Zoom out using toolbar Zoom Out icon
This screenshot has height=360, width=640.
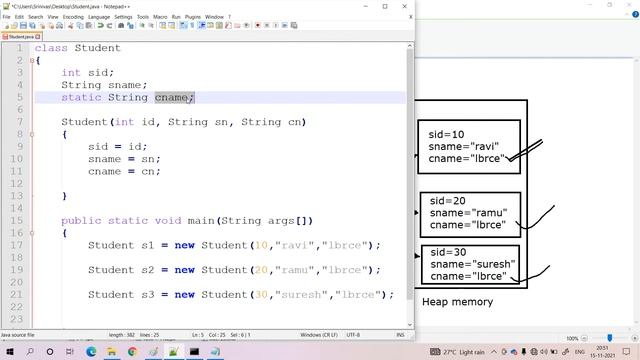pyautogui.click(x=151, y=25)
